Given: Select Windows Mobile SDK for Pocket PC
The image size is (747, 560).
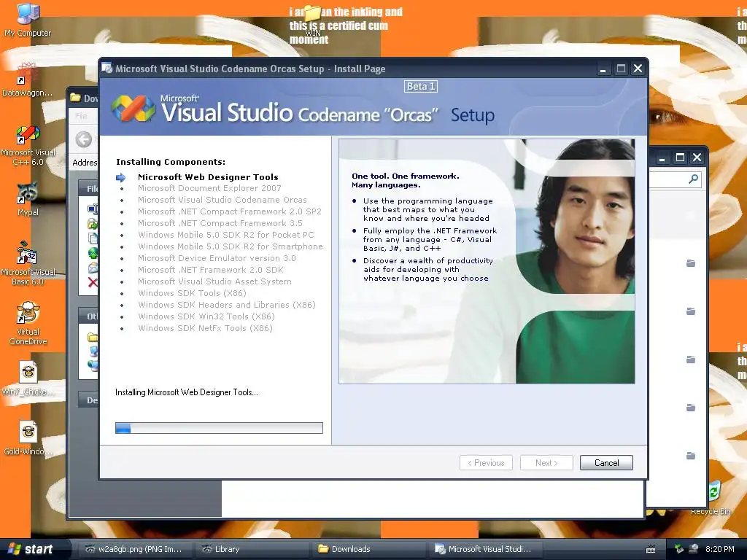Looking at the screenshot, I should coord(226,235).
